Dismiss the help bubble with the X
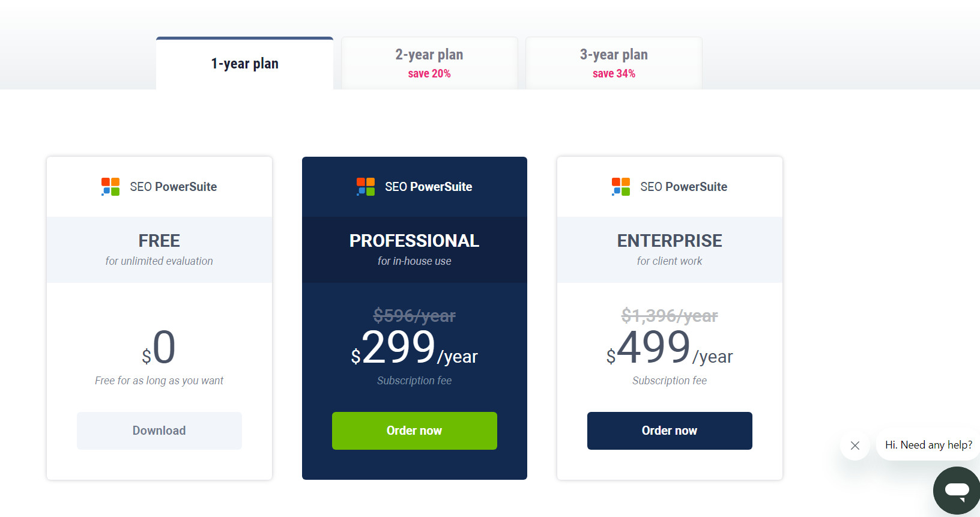The width and height of the screenshot is (980, 517). (854, 446)
